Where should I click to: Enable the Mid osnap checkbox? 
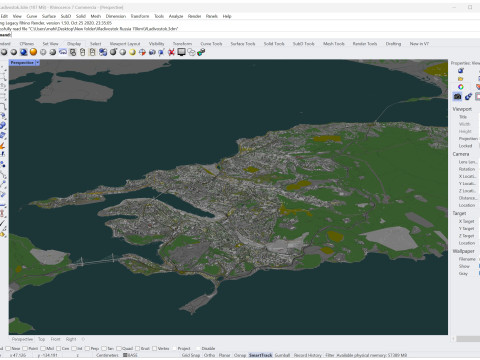(x=43, y=348)
